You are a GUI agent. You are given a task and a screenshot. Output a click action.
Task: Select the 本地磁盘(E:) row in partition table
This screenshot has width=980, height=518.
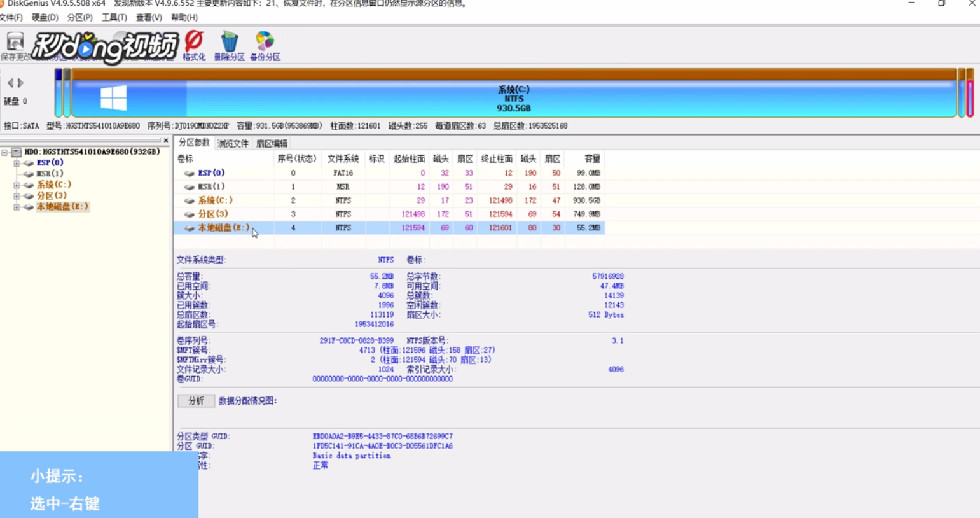click(389, 228)
